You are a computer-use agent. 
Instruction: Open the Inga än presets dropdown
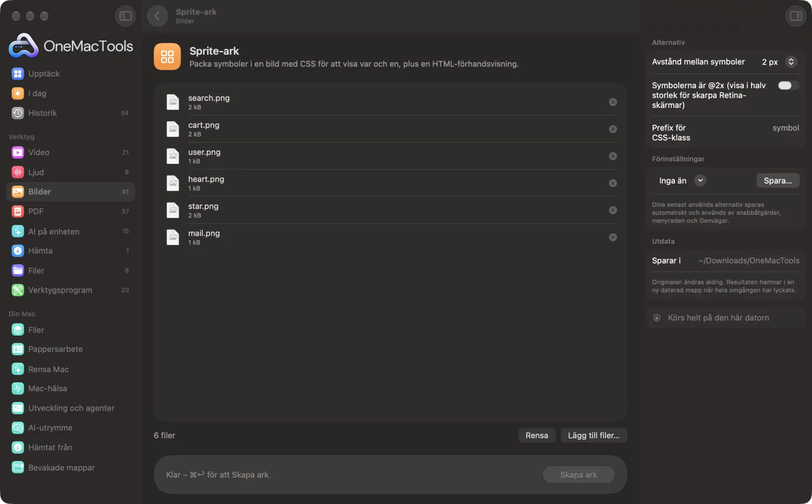pyautogui.click(x=682, y=181)
